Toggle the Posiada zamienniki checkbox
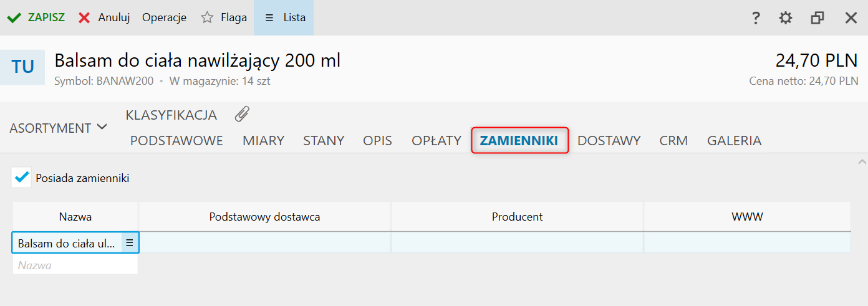Screen dimensions: 868x306 point(22,178)
